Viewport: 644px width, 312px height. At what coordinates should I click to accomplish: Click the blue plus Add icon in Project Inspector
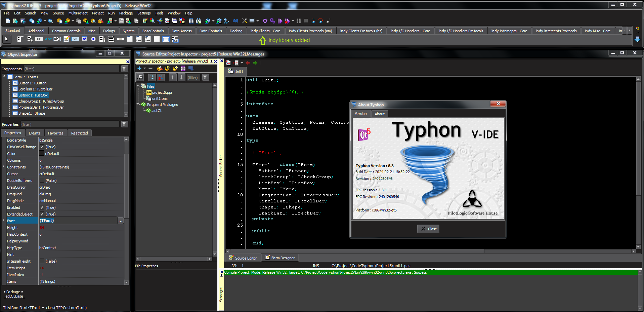point(139,68)
